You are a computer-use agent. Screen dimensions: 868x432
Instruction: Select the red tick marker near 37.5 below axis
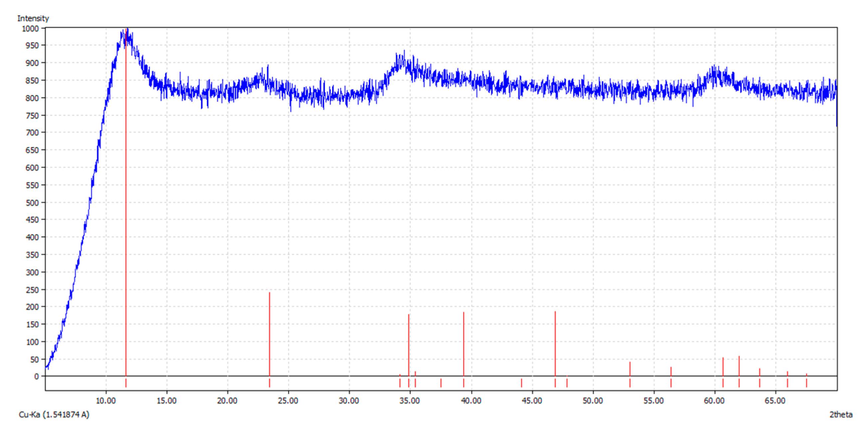point(440,383)
